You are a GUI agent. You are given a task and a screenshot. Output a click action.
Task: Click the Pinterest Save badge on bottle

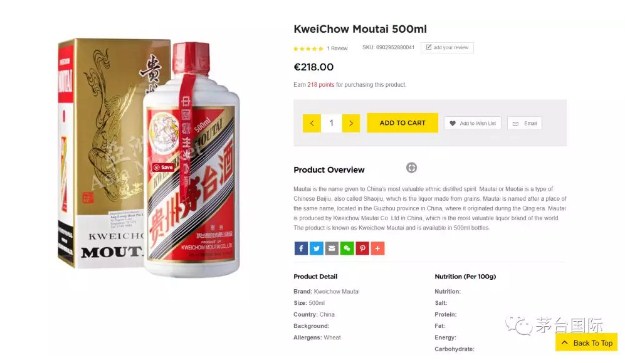pos(163,167)
